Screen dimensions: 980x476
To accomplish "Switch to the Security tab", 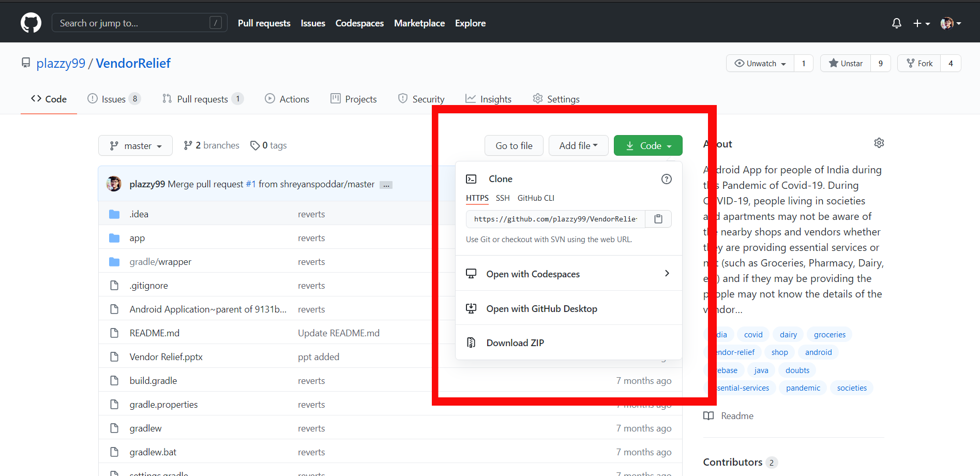I will coord(421,99).
